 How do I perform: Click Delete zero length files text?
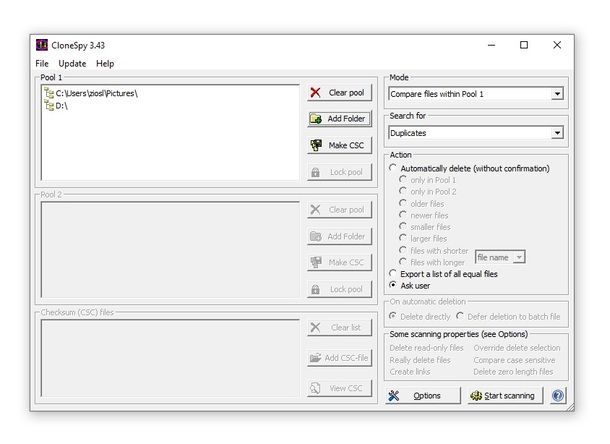513,372
